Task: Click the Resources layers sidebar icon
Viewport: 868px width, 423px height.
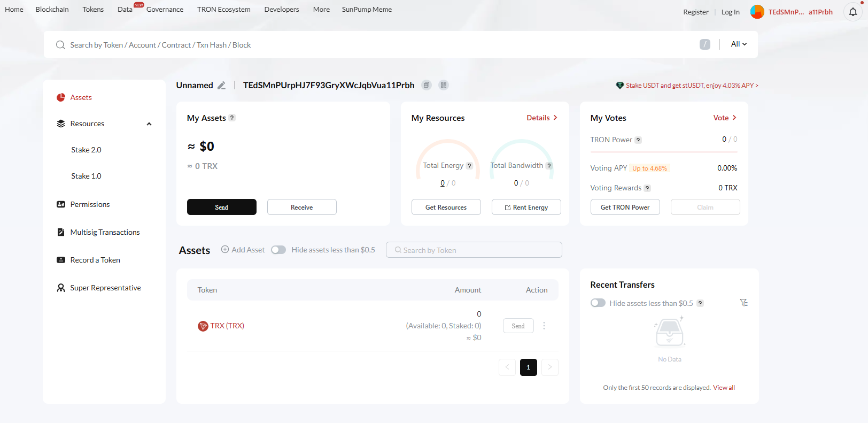Action: pyautogui.click(x=61, y=124)
